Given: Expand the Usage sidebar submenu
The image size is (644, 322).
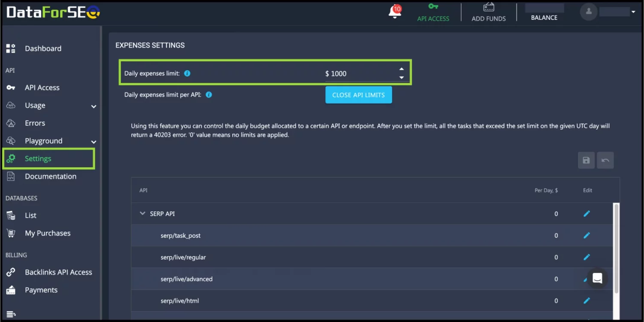Looking at the screenshot, I should click(x=94, y=106).
